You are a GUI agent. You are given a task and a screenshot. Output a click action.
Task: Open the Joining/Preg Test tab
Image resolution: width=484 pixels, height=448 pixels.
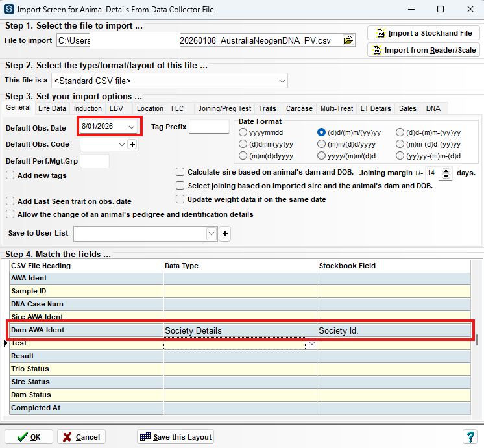[224, 109]
